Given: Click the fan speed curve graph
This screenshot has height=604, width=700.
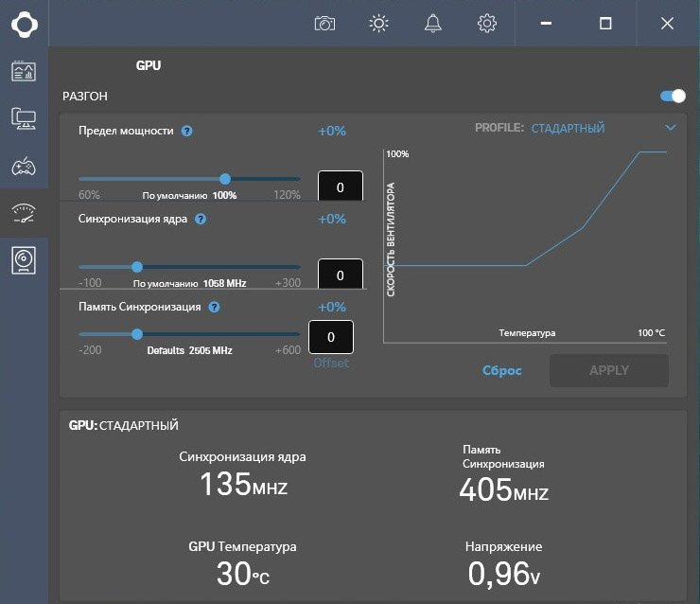Looking at the screenshot, I should pyautogui.click(x=525, y=246).
